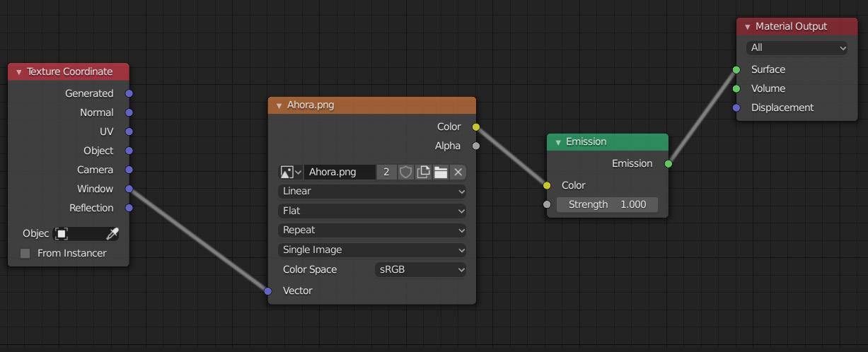Screen dimensions: 868x352
Task: Click the yellow Color output socket
Action: tap(476, 127)
